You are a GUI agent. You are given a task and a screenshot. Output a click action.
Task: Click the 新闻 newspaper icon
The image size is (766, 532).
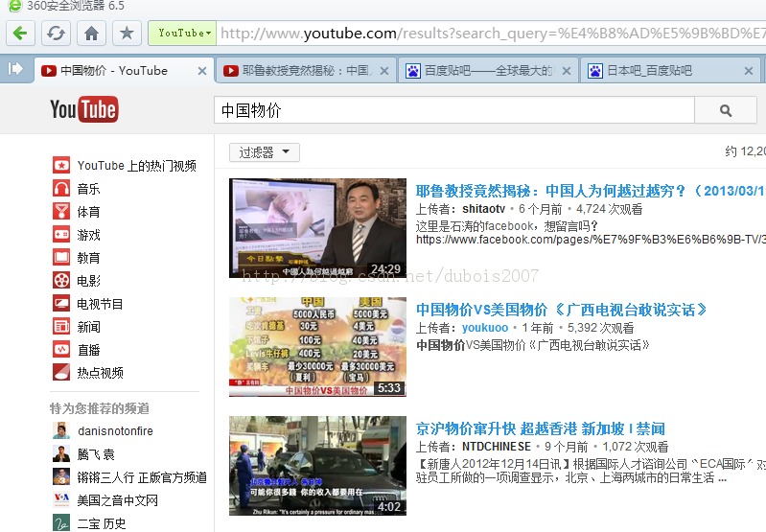pyautogui.click(x=61, y=326)
